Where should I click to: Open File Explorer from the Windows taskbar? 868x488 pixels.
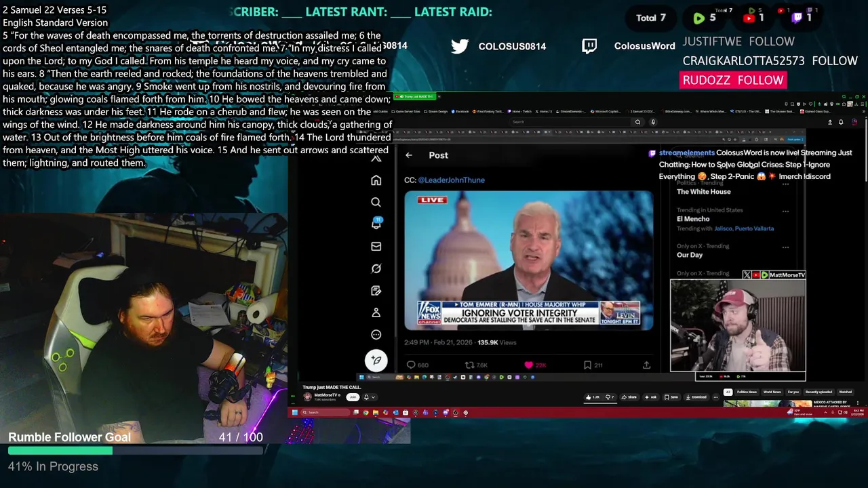[375, 412]
